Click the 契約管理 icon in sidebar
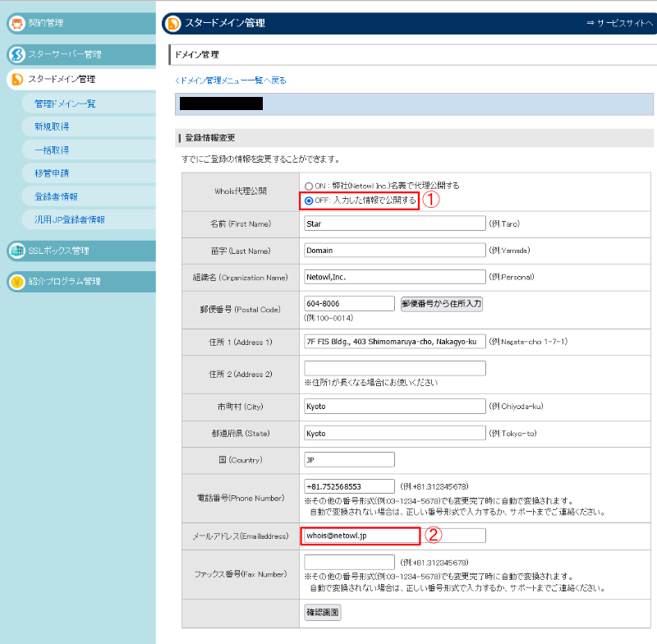657x644 pixels. click(x=16, y=23)
